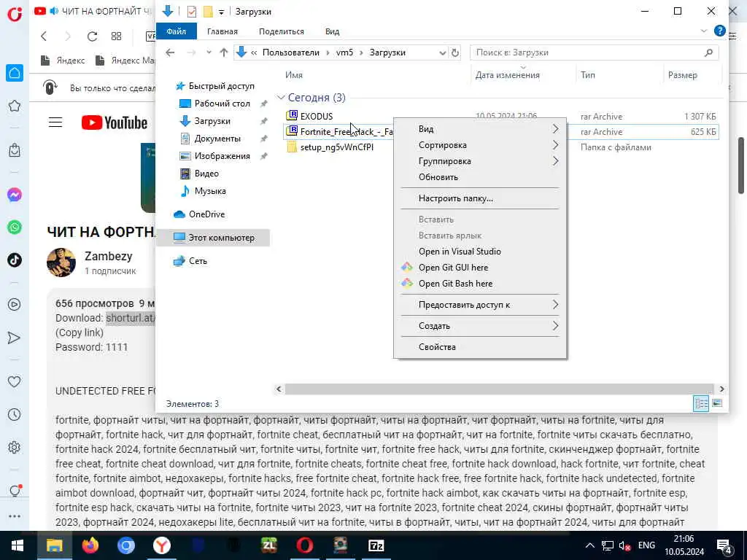Expand Группировка submenu in context menu
Screen dimensions: 747x560
[x=480, y=161]
